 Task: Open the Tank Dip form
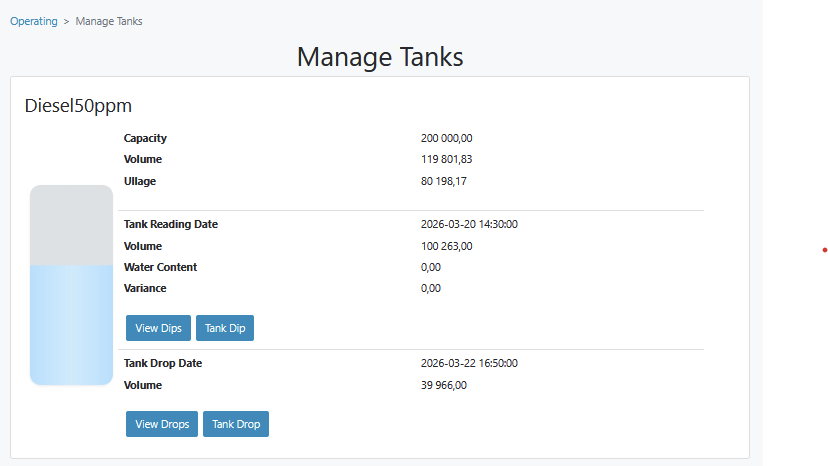pos(225,328)
